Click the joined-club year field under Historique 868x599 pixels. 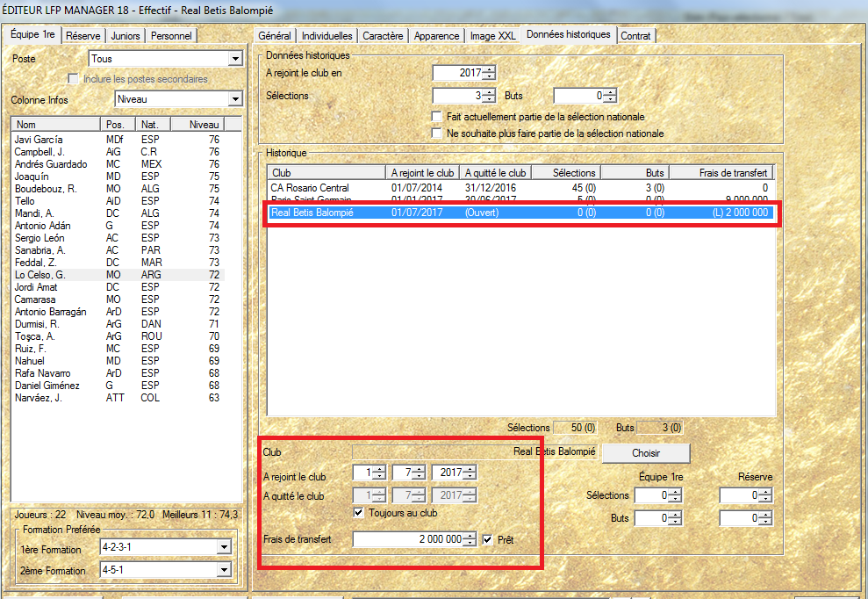coord(455,473)
